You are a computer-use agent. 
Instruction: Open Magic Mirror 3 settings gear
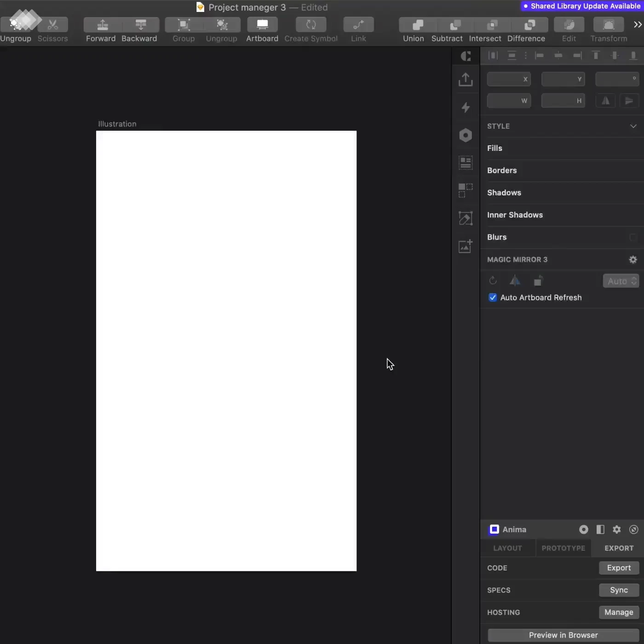tap(633, 260)
